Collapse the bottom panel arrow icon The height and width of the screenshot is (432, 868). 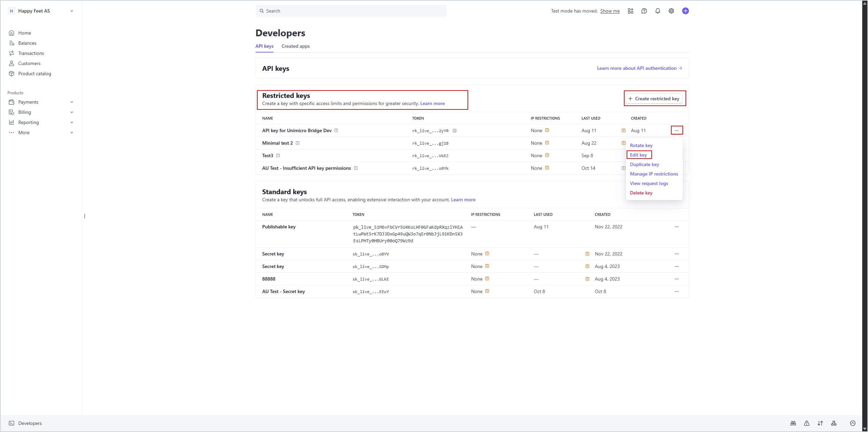[x=853, y=423]
